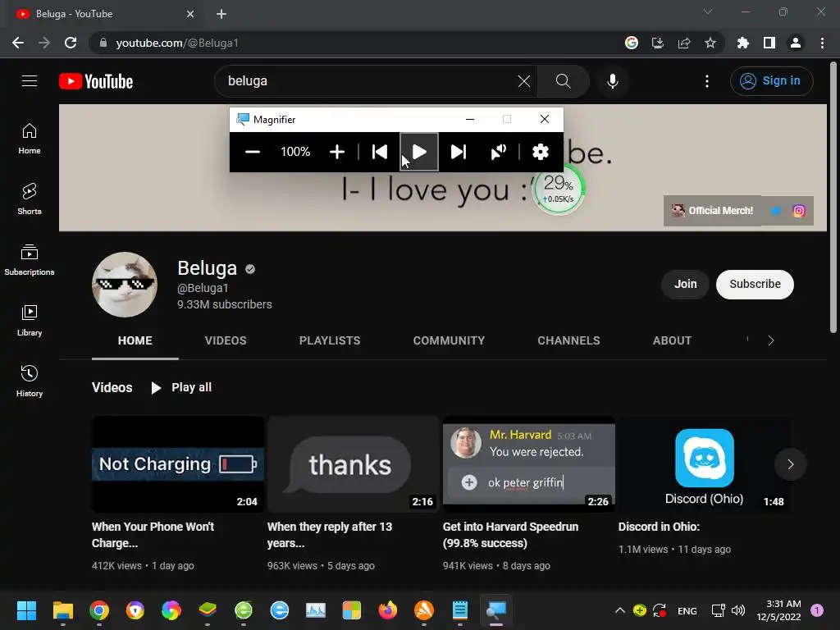
Task: Open Discord (Ohio) video thumbnail
Action: [704, 464]
